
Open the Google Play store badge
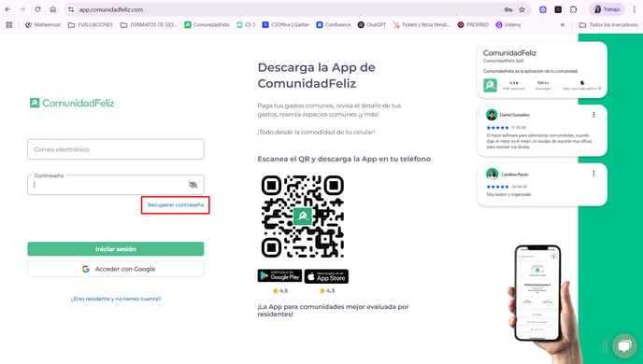[x=279, y=276]
